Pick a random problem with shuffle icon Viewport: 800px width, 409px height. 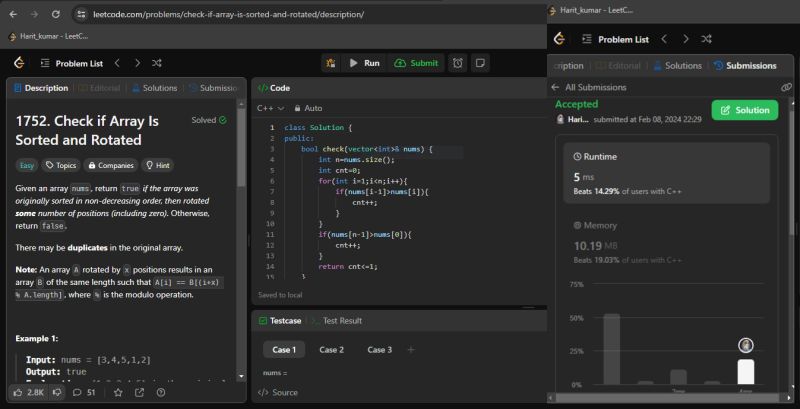point(157,63)
